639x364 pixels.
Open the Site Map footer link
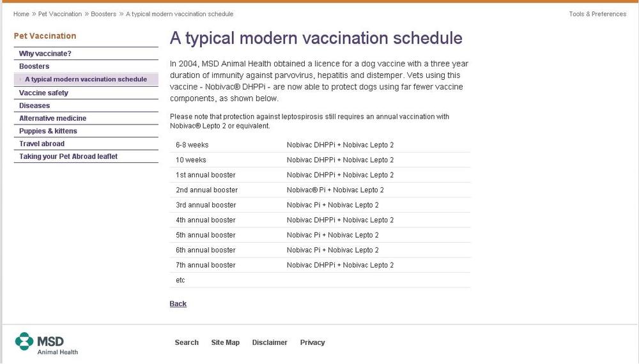coord(226,342)
